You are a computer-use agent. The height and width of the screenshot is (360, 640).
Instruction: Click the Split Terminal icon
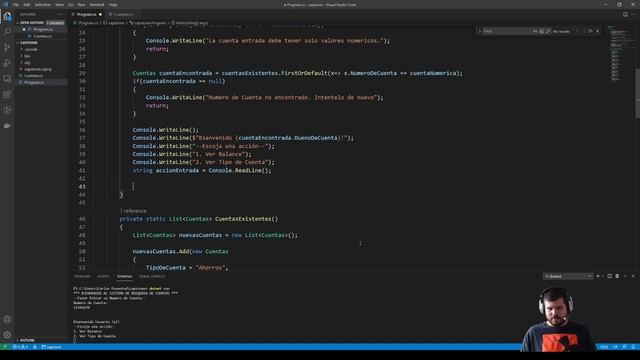609,276
